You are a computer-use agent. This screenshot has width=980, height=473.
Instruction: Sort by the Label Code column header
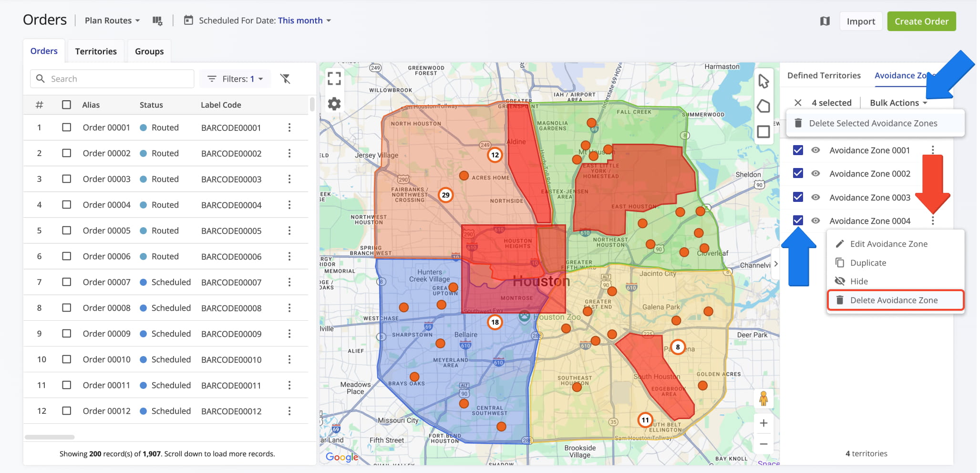(x=221, y=105)
